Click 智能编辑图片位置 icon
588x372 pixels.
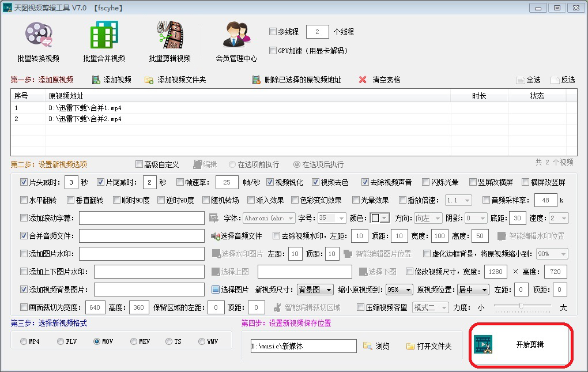(348, 254)
